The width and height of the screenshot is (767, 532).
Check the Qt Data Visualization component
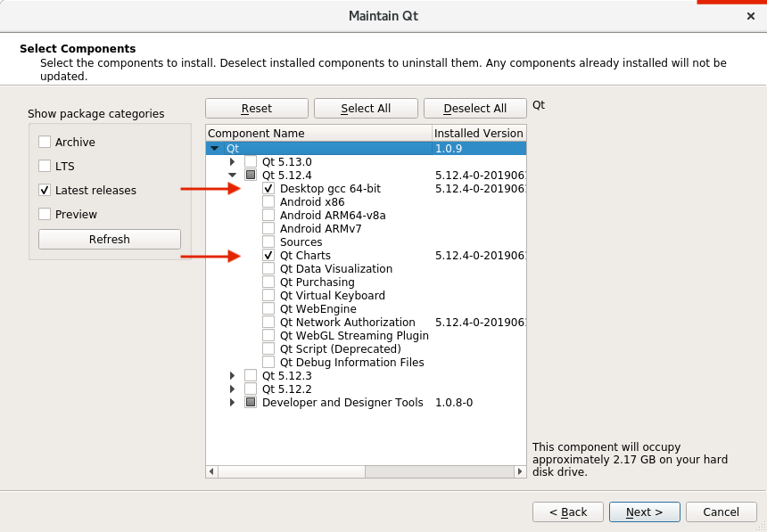click(x=268, y=268)
